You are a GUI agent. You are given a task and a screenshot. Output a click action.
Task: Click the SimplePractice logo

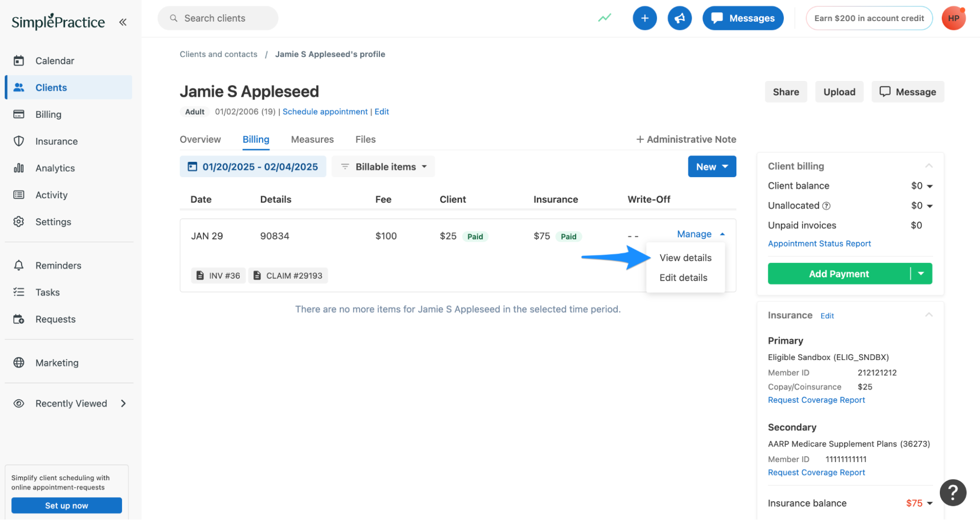click(58, 22)
